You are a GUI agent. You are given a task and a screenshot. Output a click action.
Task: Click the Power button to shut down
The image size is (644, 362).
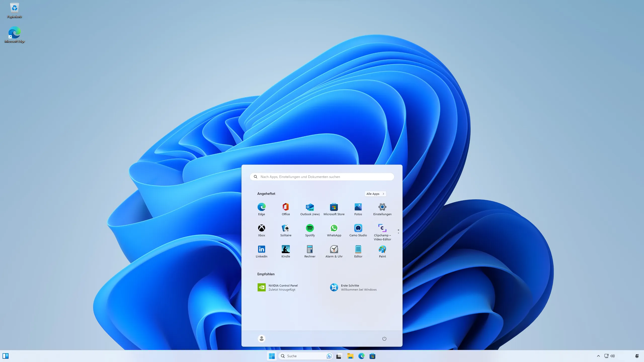tap(383, 339)
